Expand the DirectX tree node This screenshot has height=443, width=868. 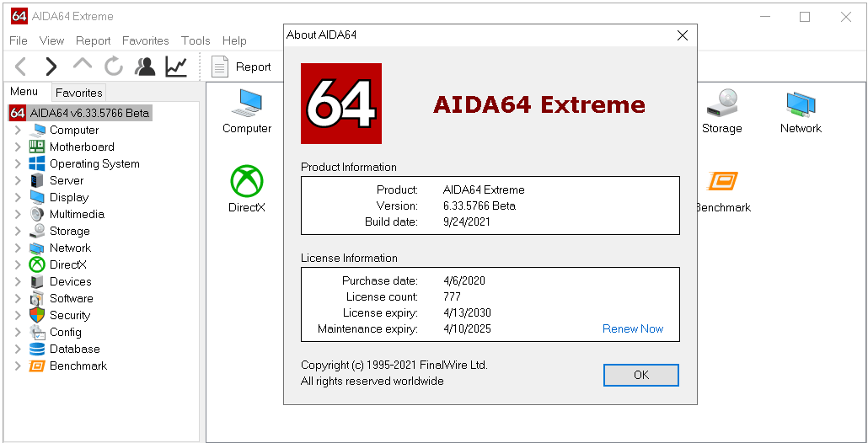(x=18, y=265)
